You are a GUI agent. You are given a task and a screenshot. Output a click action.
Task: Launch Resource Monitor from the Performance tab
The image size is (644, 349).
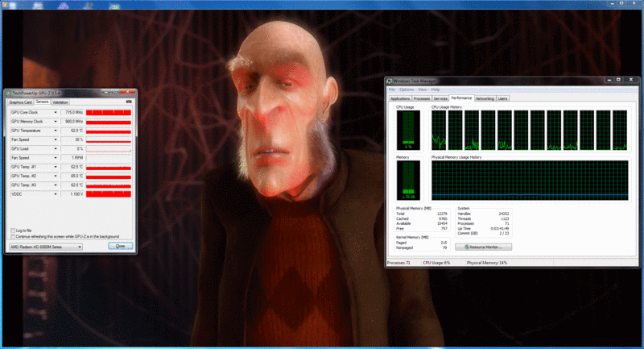pos(484,247)
